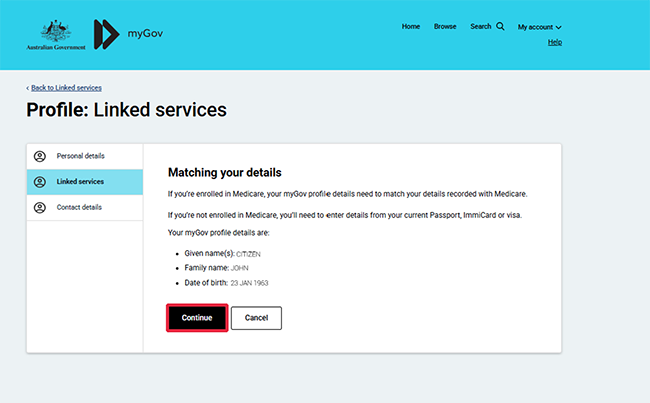Click the back chevron before Linked services link
The height and width of the screenshot is (403, 650).
click(x=28, y=88)
